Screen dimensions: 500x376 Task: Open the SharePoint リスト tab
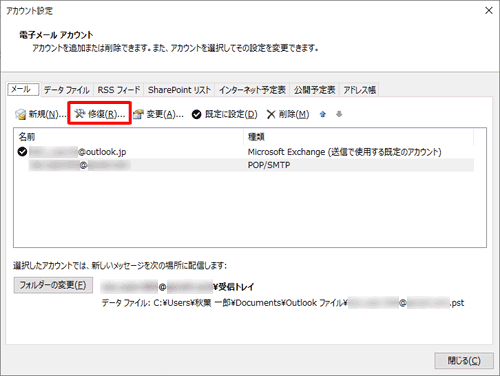(179, 90)
